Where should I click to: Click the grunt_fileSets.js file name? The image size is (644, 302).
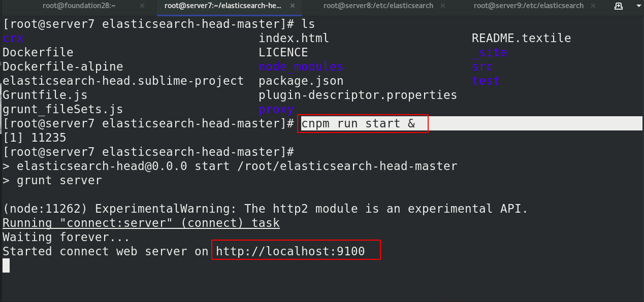(63, 110)
